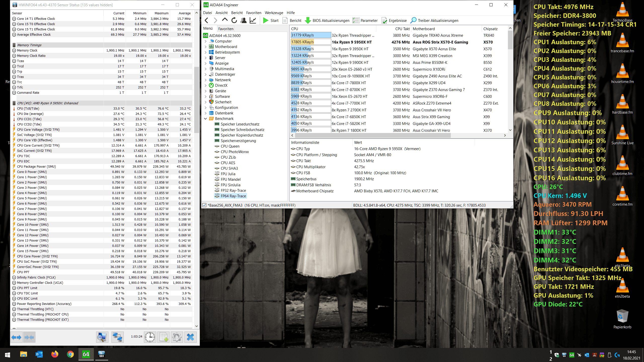Open the Bericht menu

click(237, 13)
